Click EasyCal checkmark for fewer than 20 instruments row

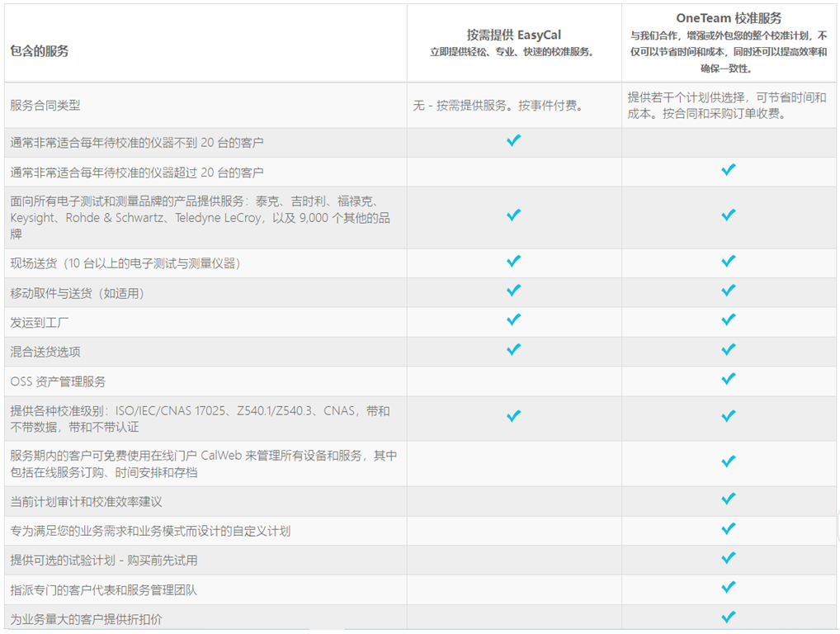tap(513, 141)
